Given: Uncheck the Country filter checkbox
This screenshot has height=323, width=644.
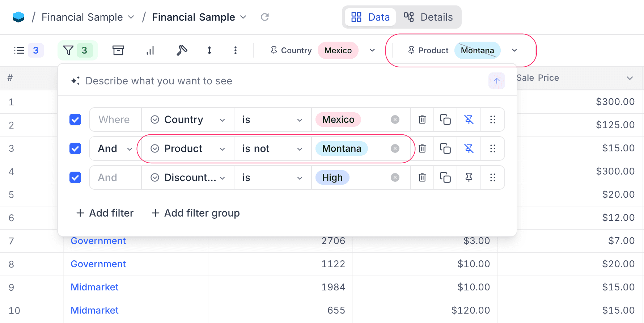Looking at the screenshot, I should (75, 119).
